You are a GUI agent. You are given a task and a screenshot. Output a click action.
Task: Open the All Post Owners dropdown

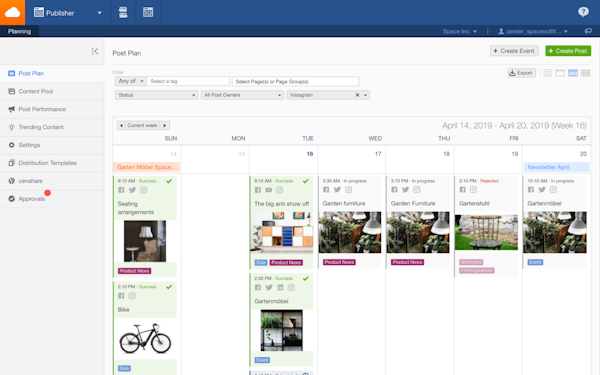(x=242, y=95)
